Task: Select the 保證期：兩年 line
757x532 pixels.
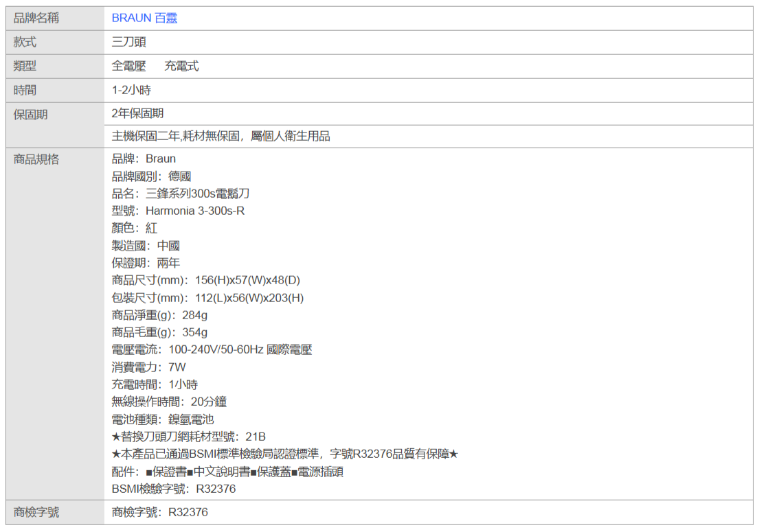Action: 146,264
